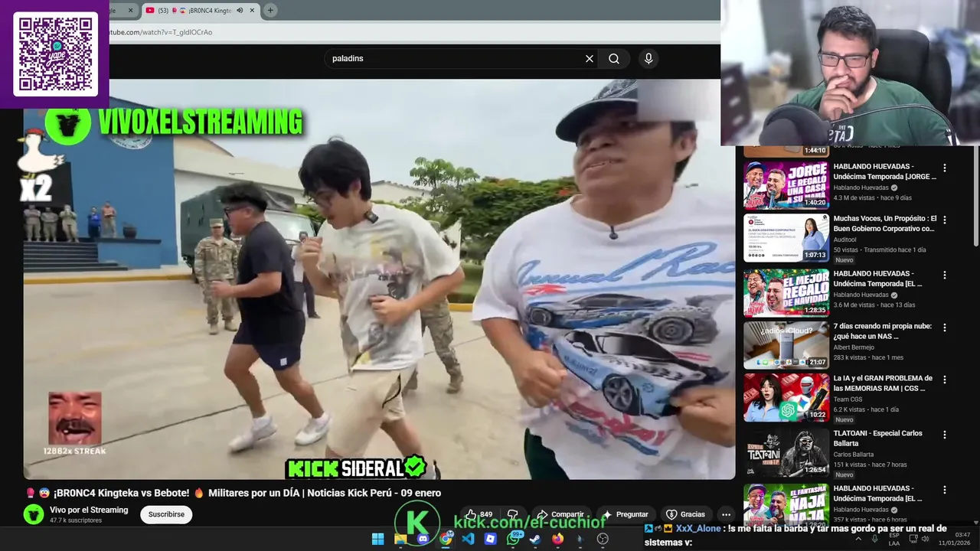Open options for Muchas Voces video

pyautogui.click(x=945, y=220)
